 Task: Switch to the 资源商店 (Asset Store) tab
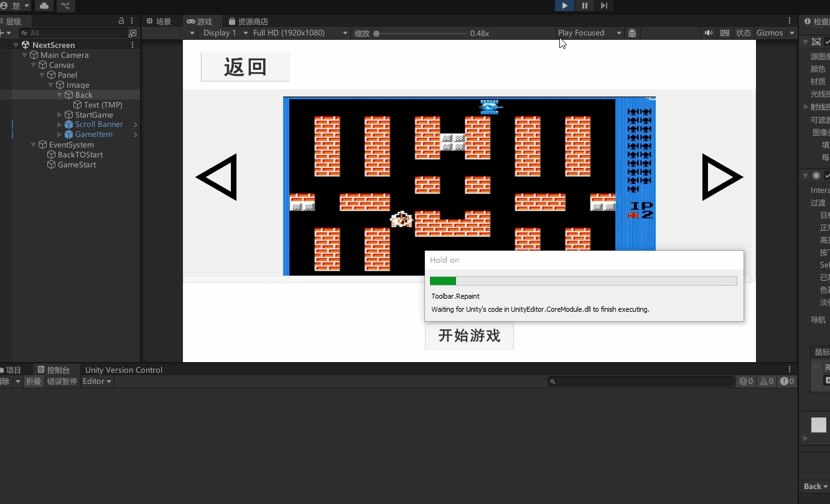(248, 21)
